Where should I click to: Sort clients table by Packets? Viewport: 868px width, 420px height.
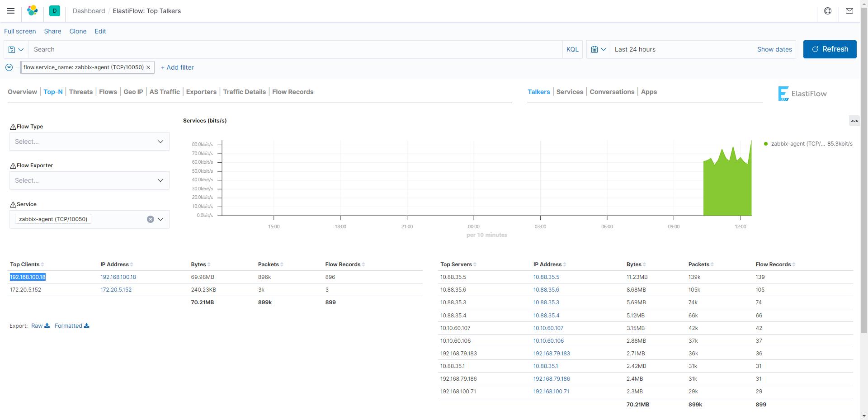pyautogui.click(x=270, y=264)
